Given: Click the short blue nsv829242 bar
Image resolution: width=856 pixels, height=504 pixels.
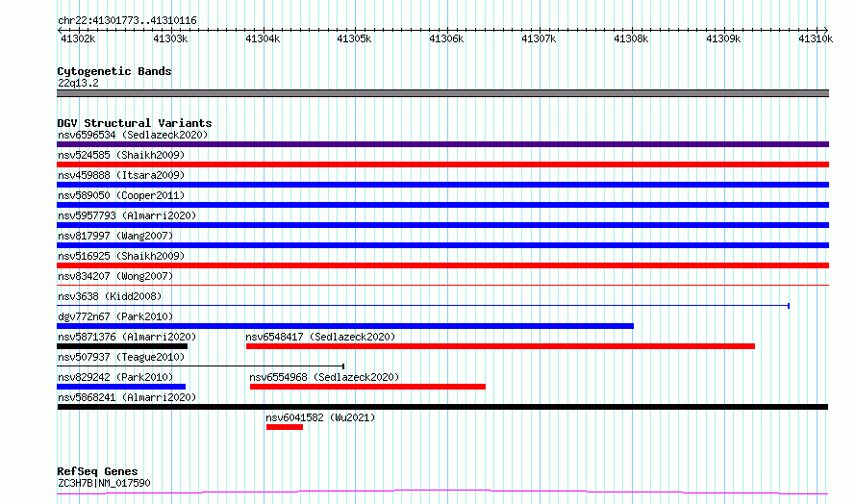Looking at the screenshot, I should coord(121,387).
